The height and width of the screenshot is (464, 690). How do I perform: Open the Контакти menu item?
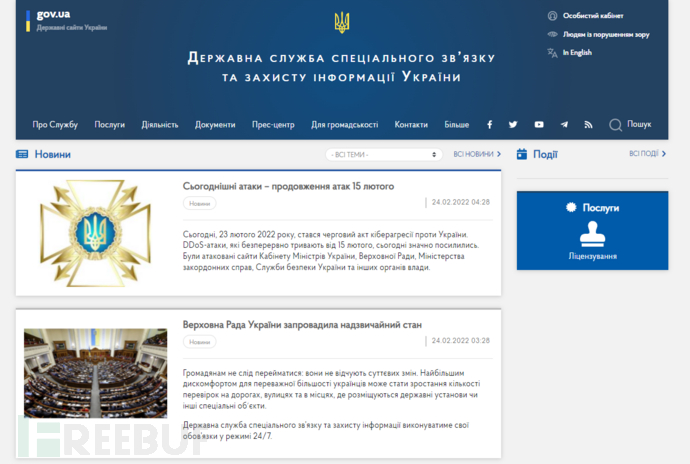411,125
